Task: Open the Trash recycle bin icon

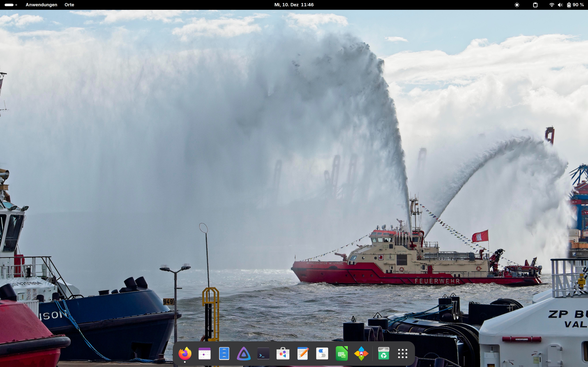Action: tap(383, 354)
